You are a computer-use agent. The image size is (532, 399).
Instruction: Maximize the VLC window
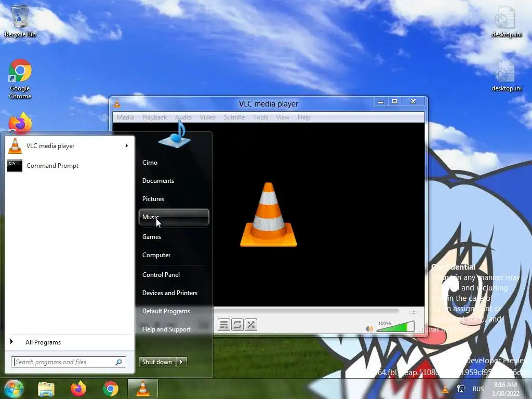tap(395, 101)
